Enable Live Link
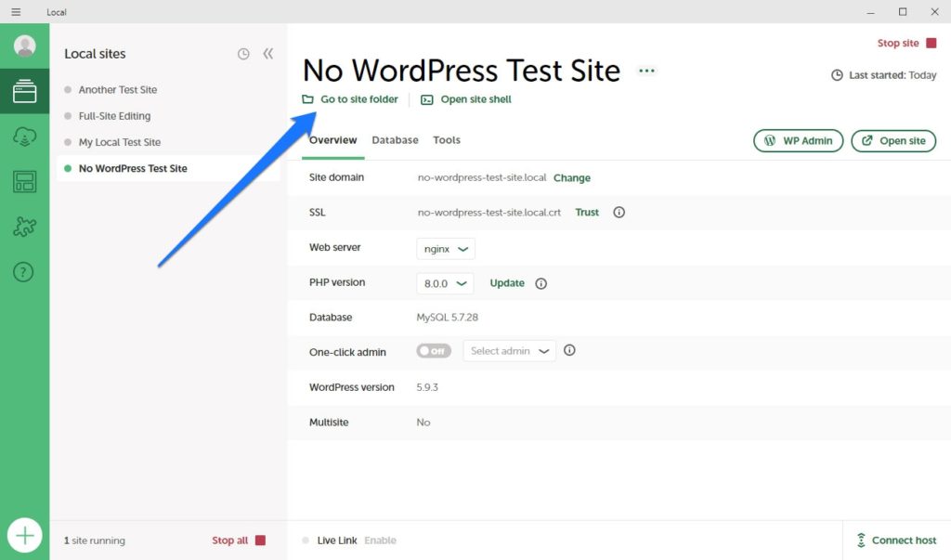Screen dimensions: 951x560 [380, 540]
